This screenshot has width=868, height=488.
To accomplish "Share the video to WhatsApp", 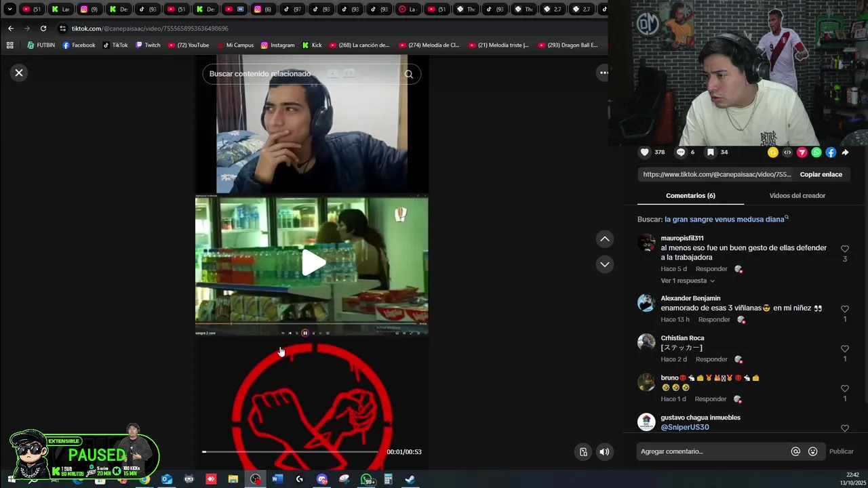I will click(x=816, y=152).
